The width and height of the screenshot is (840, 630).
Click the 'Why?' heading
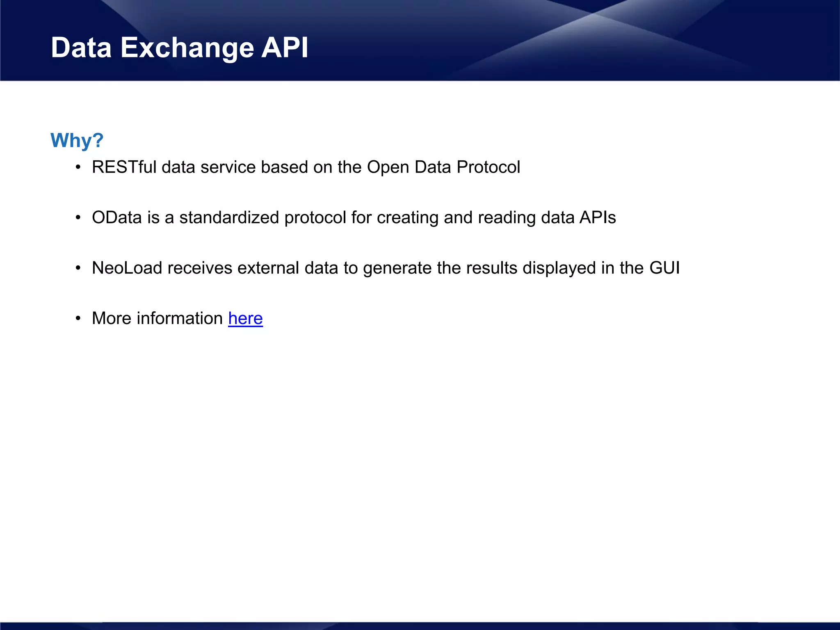[x=77, y=141]
